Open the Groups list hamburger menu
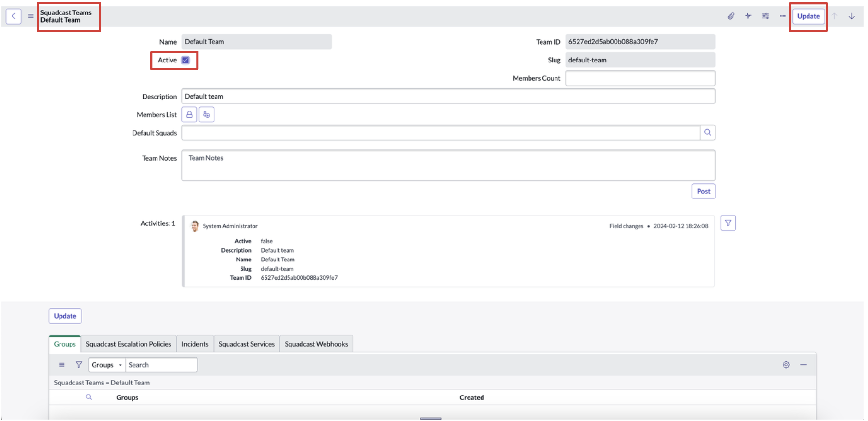 61,365
